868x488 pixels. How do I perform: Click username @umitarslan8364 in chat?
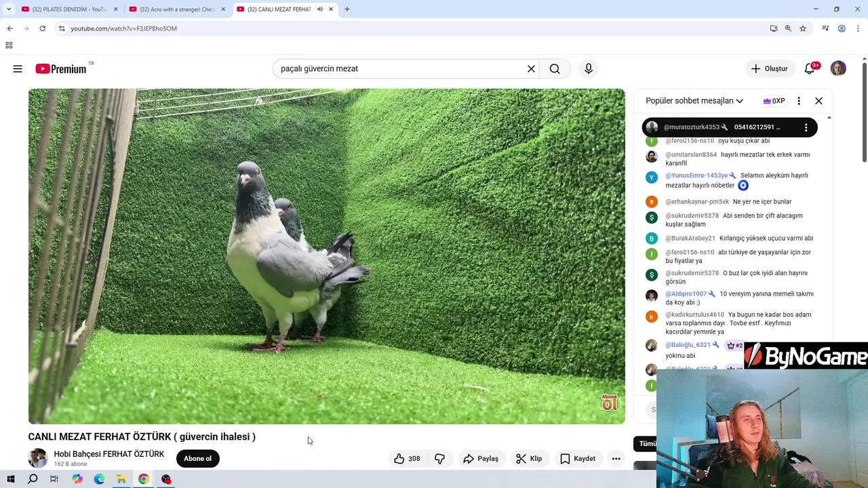(691, 155)
